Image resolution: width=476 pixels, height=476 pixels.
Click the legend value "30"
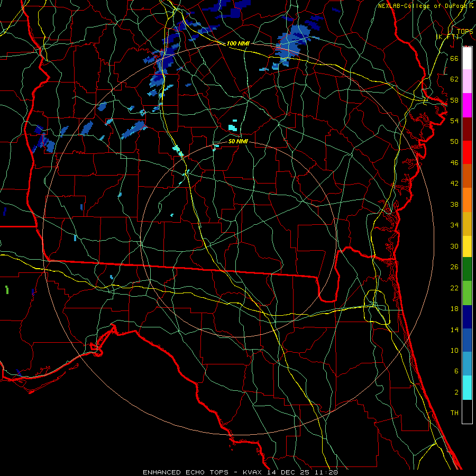pyautogui.click(x=454, y=246)
